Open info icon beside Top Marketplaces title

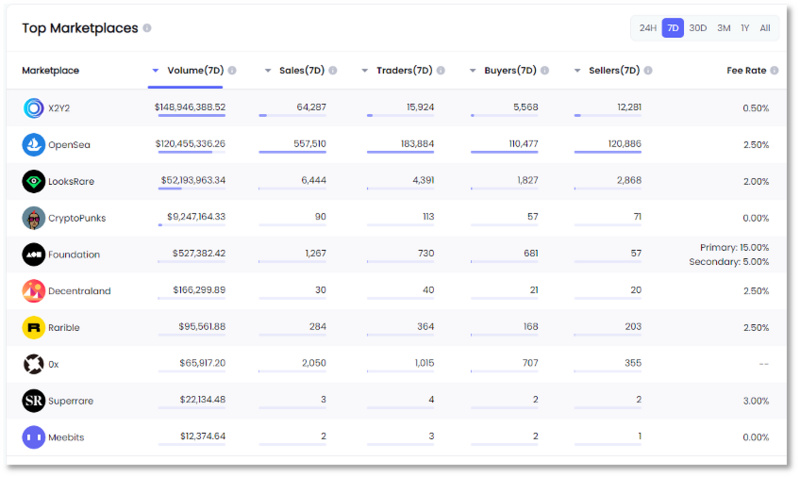[x=147, y=28]
